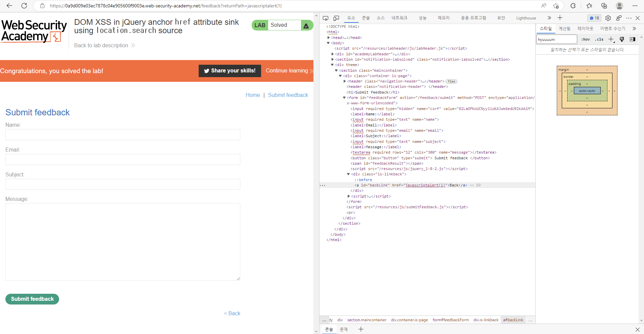Screen dimensions: 644x334
Task: Expand the head node in DOM tree
Action: point(329,38)
